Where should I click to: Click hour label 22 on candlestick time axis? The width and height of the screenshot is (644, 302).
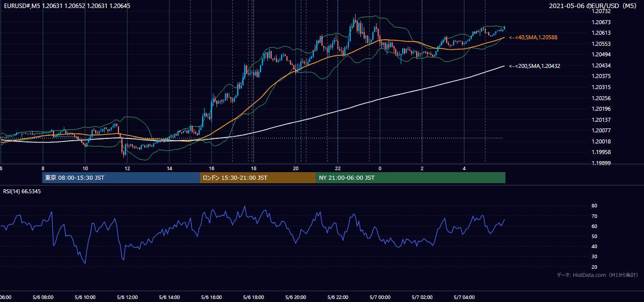(x=338, y=168)
